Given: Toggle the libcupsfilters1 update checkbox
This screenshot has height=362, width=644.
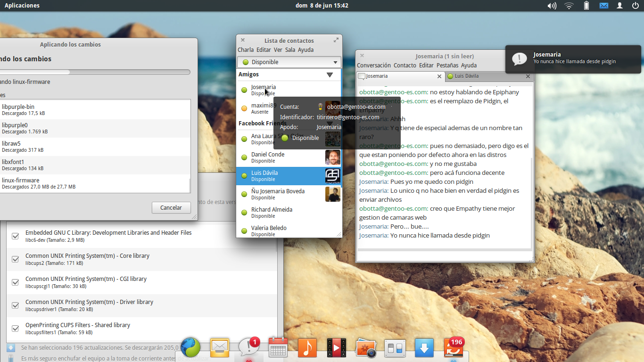Looking at the screenshot, I should [15, 329].
